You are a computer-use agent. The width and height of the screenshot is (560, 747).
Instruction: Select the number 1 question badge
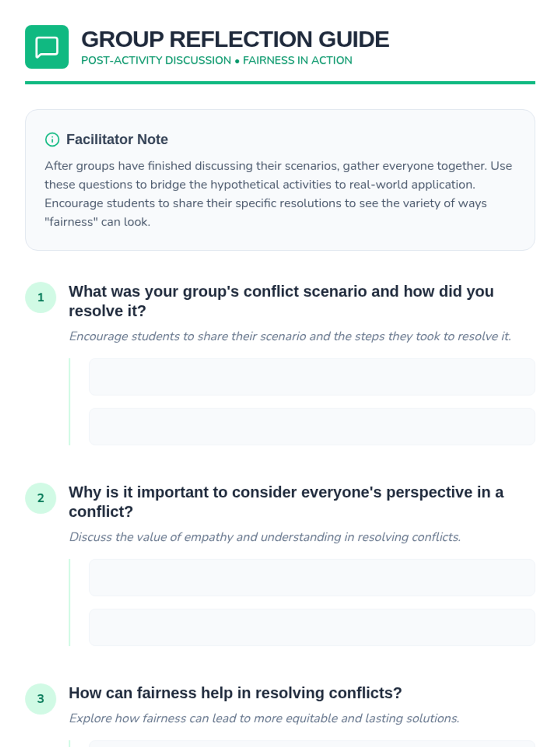41,297
